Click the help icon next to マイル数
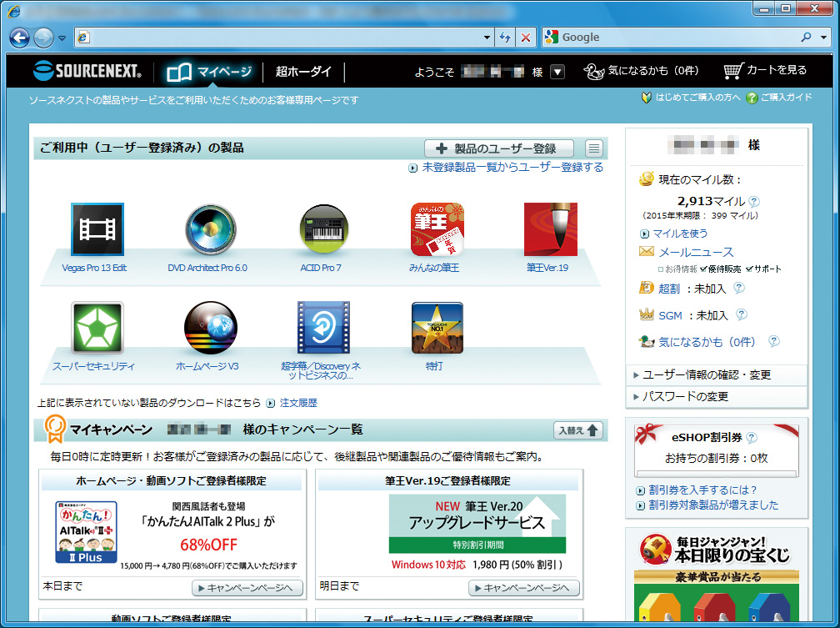 [753, 201]
